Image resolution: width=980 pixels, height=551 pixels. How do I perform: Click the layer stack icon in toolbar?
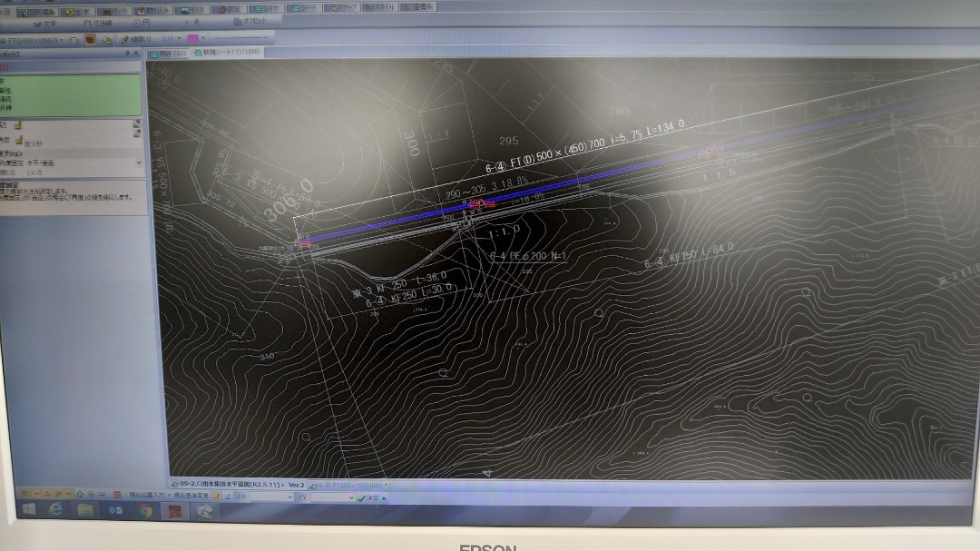[107, 40]
